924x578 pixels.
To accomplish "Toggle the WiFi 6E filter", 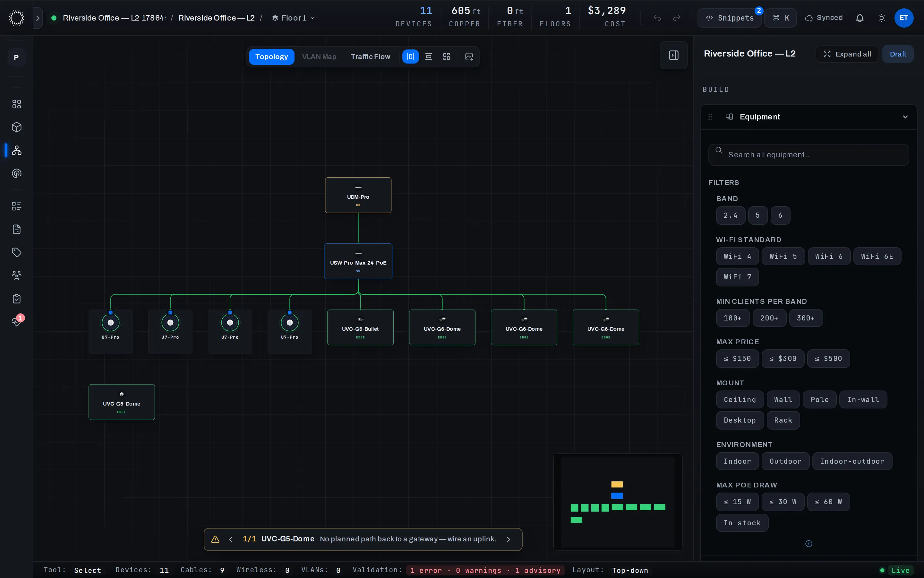I will (x=877, y=256).
